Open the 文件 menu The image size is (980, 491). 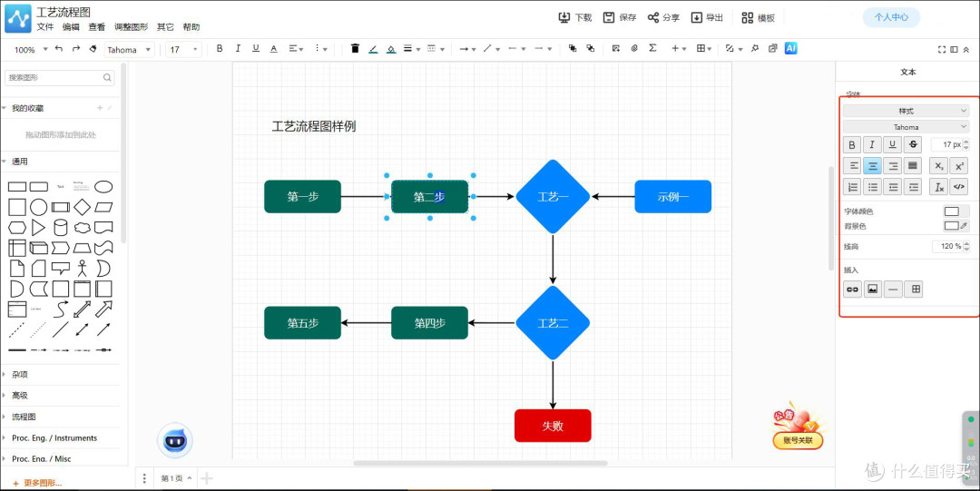[x=45, y=27]
